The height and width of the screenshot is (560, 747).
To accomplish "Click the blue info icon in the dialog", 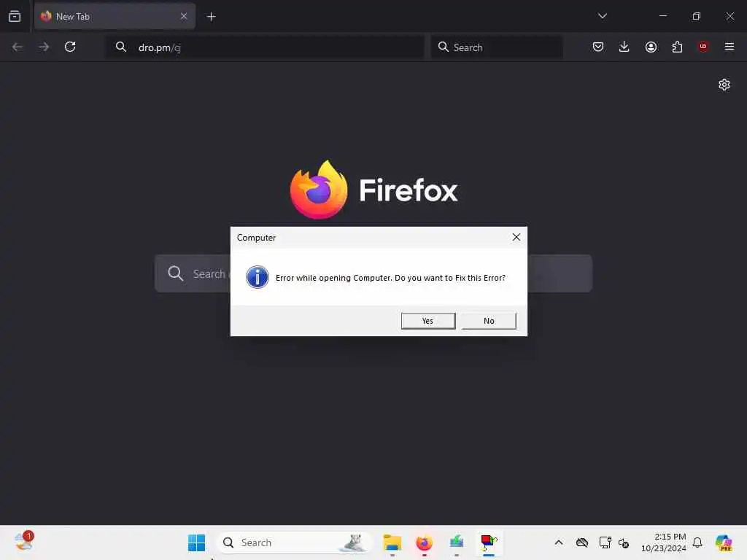I will click(258, 277).
